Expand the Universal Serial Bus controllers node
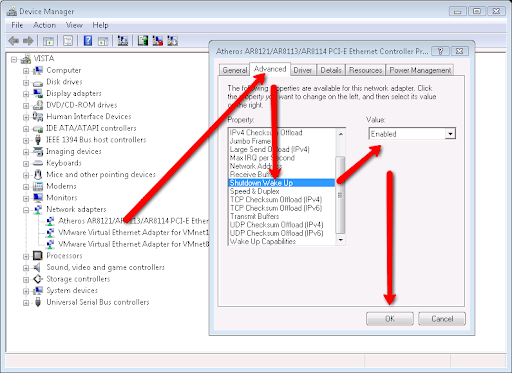The height and width of the screenshot is (373, 512). (x=26, y=303)
